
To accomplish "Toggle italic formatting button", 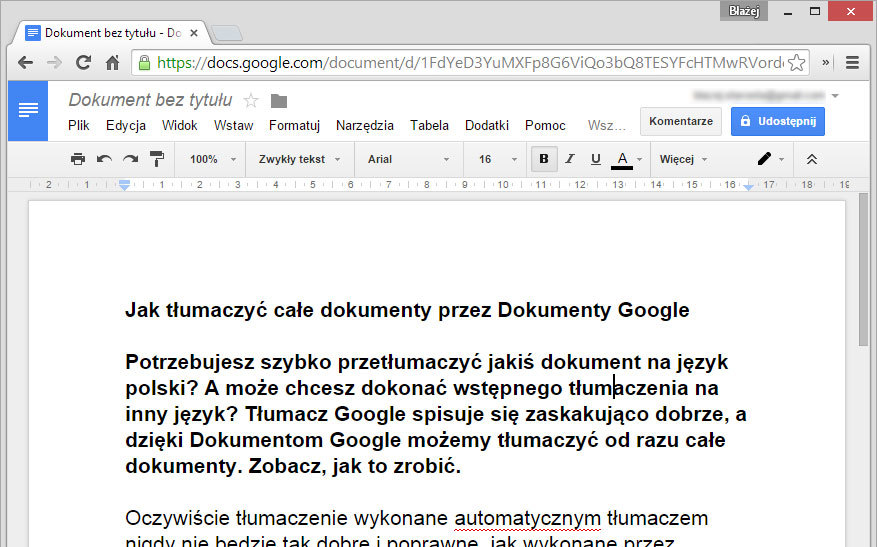I will (x=569, y=159).
